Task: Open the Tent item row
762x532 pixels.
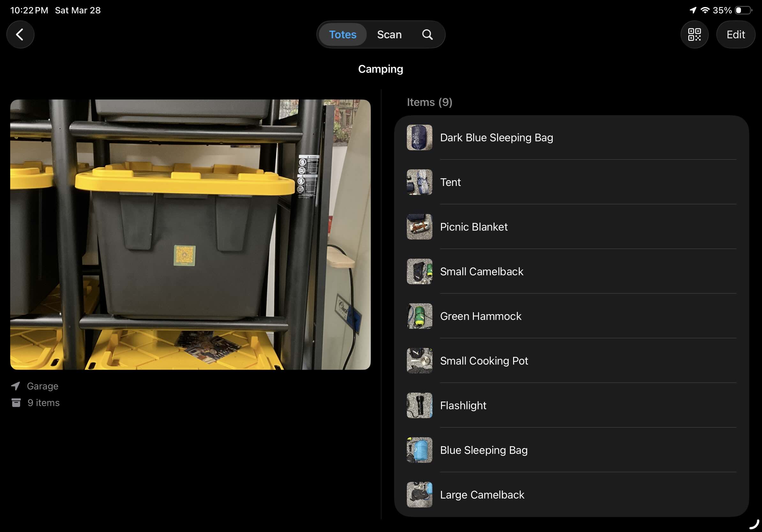Action: tap(571, 182)
